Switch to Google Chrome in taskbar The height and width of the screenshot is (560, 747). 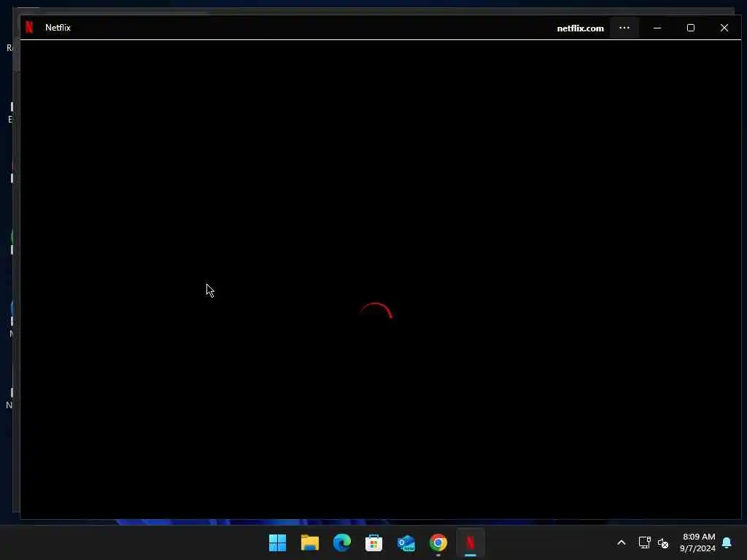438,542
